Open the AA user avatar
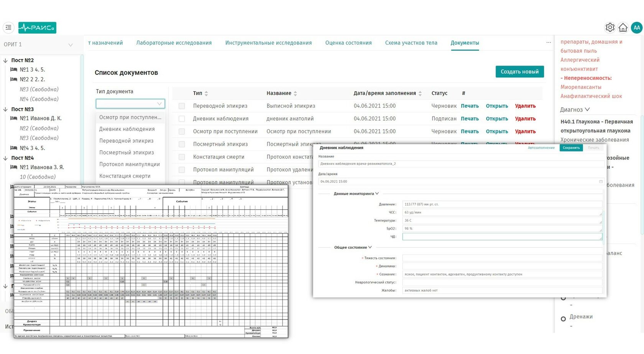This screenshot has width=644, height=354. pos(637,28)
